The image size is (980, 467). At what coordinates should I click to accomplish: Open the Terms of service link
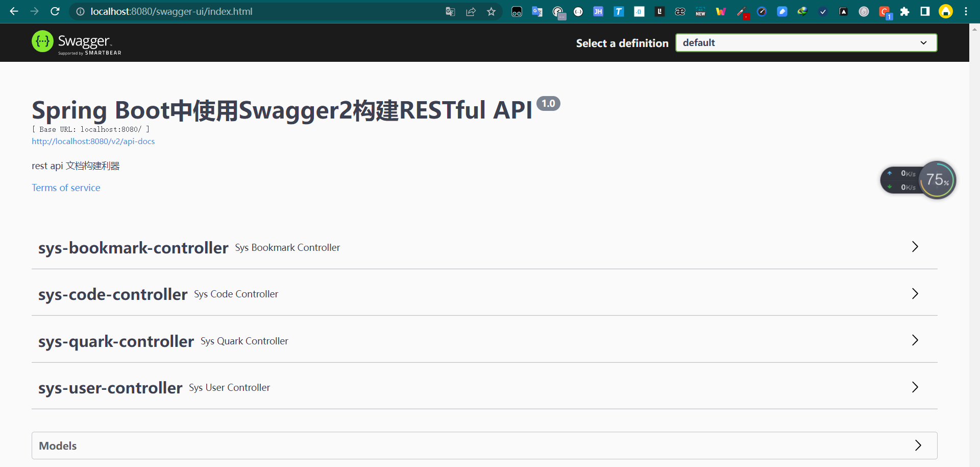point(65,188)
